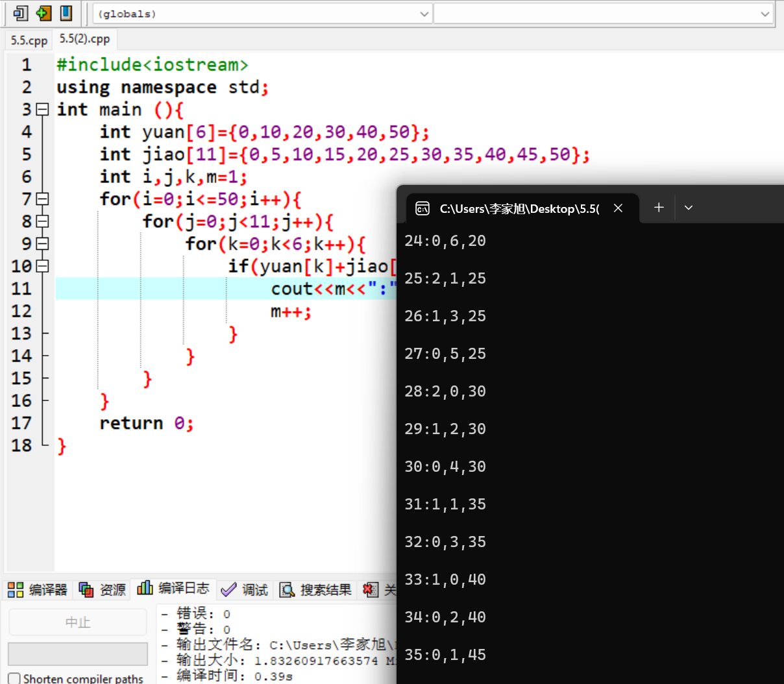Click the 输出大小 log entry
Viewport: 784px width, 684px height.
pyautogui.click(x=278, y=660)
